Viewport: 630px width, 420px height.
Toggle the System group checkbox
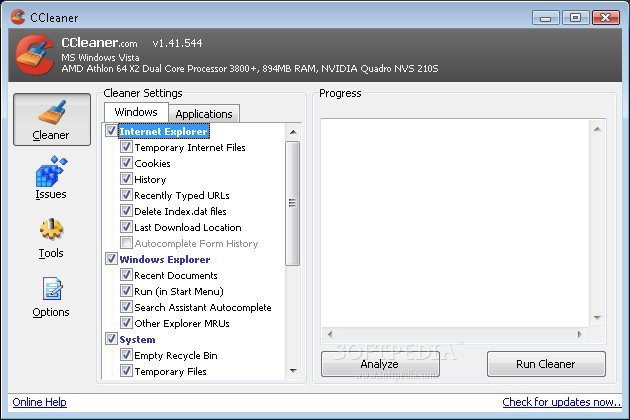111,339
